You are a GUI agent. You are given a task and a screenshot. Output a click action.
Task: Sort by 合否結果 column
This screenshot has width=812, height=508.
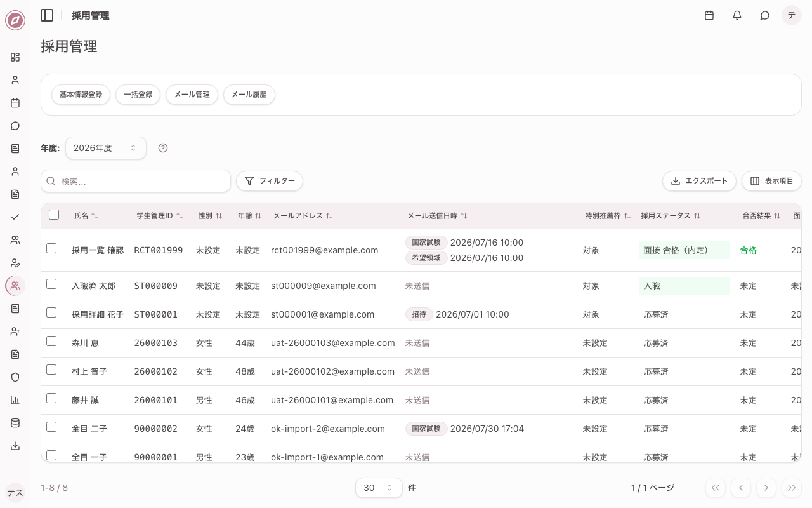point(761,216)
